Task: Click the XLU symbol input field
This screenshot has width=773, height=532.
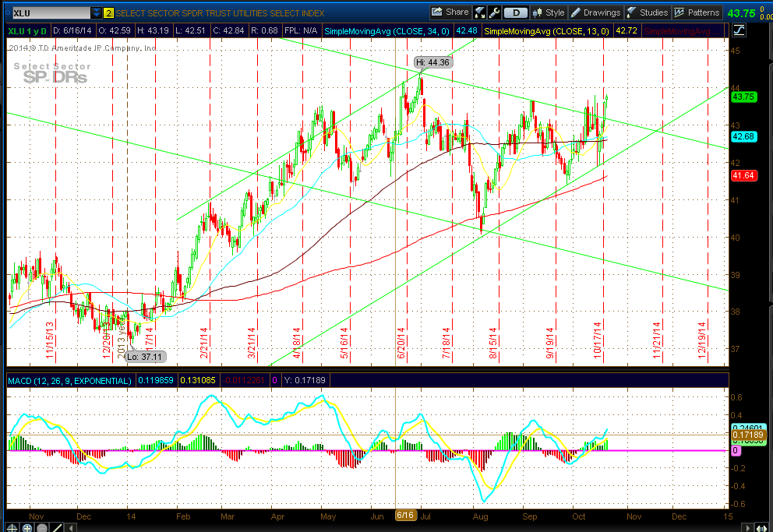Action: [51, 12]
